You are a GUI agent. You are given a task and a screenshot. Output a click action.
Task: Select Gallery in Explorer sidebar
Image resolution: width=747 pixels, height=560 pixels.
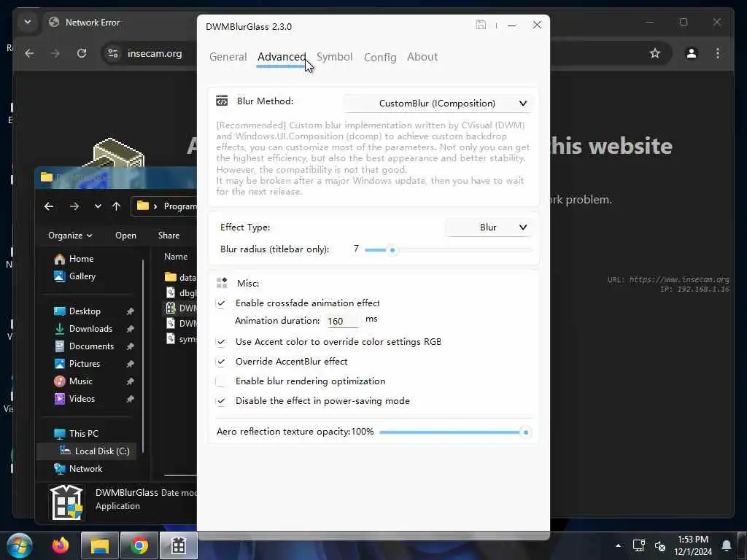point(75,276)
